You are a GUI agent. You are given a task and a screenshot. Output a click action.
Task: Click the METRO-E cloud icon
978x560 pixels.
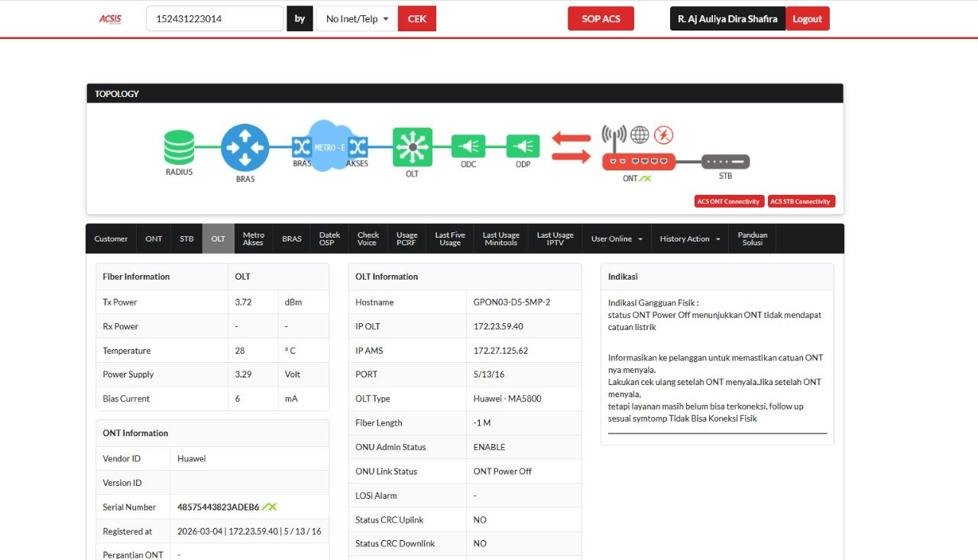point(329,145)
